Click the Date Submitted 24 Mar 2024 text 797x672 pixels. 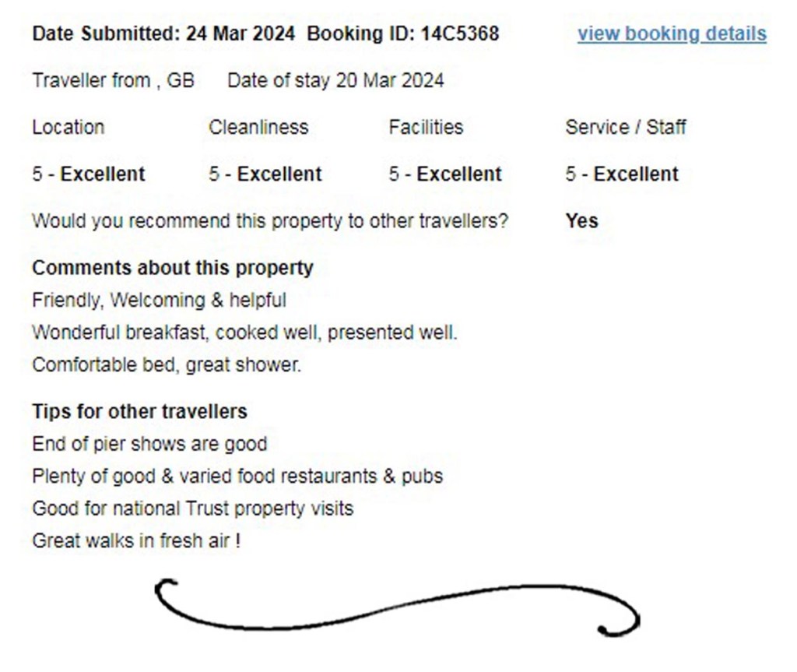(163, 34)
